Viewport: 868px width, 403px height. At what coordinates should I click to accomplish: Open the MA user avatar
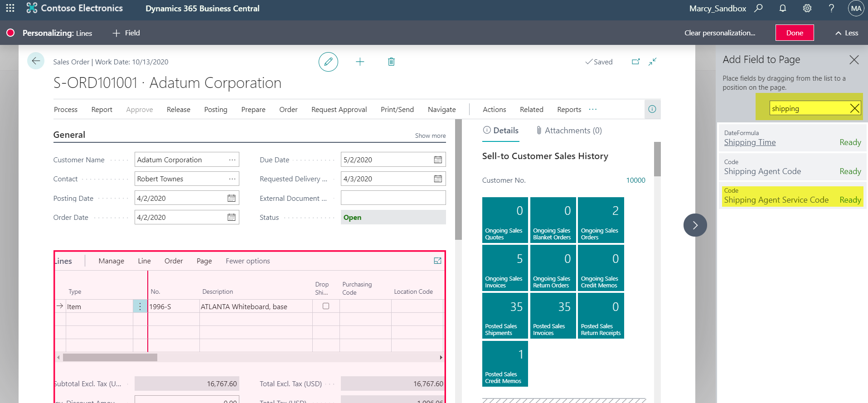coord(856,8)
